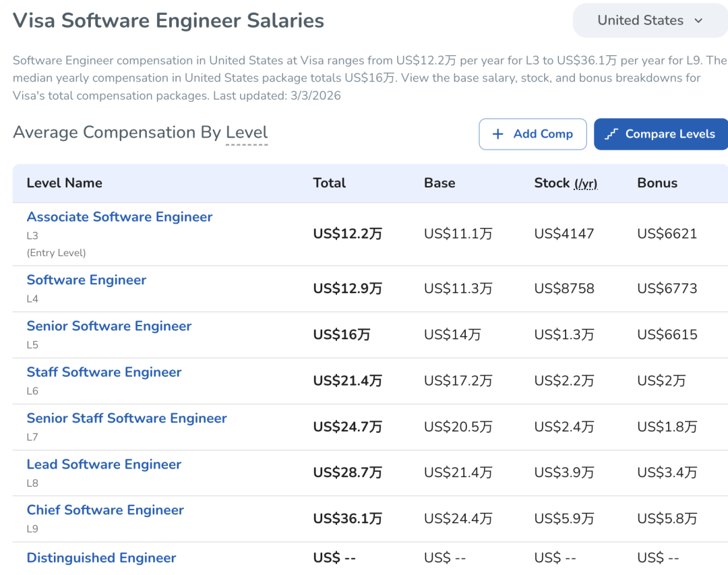Open the United States country dropdown

pyautogui.click(x=649, y=21)
